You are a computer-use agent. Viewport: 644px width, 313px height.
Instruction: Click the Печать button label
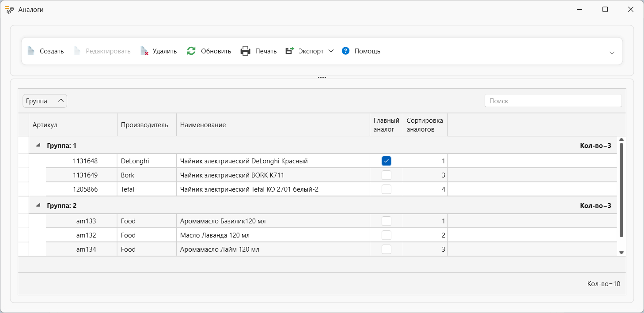(266, 51)
